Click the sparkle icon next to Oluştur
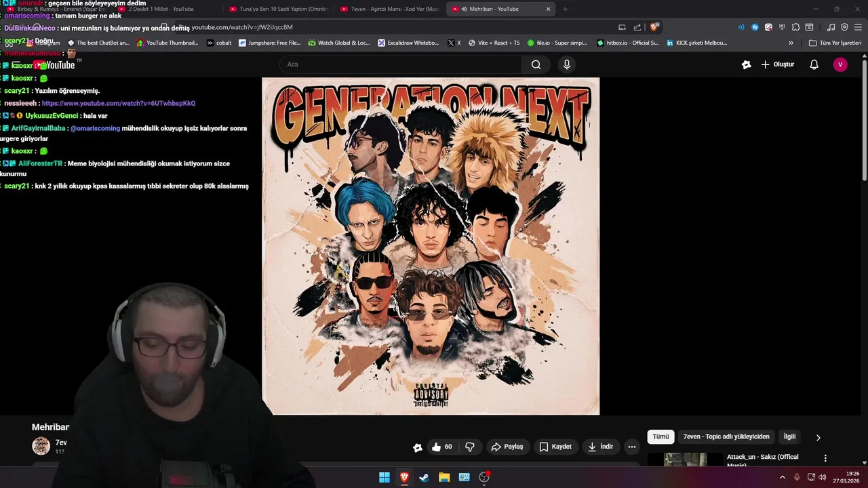 pyautogui.click(x=746, y=64)
